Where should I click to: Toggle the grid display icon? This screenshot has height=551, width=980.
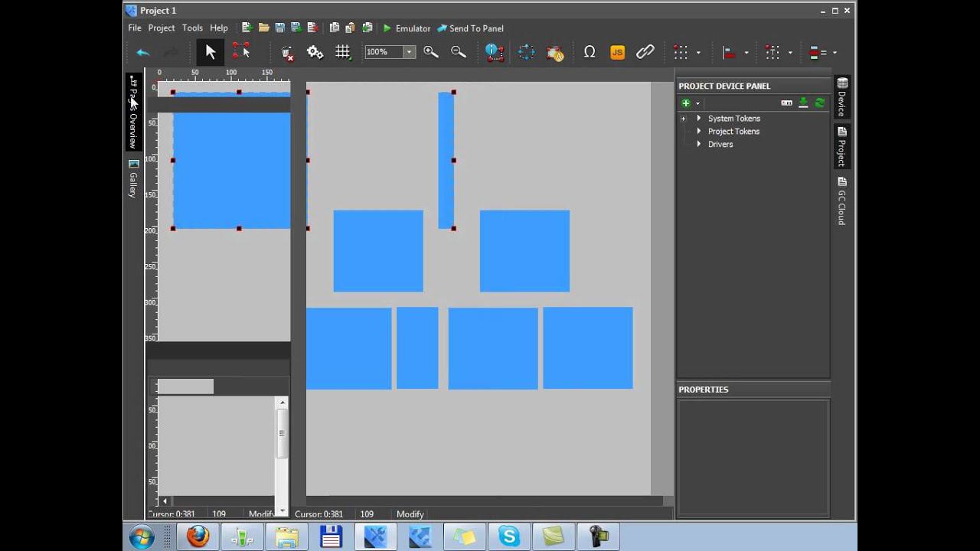click(342, 52)
